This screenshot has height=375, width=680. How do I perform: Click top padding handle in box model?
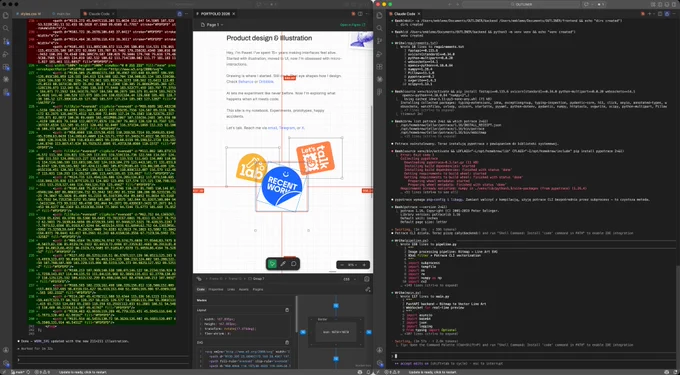point(335,306)
